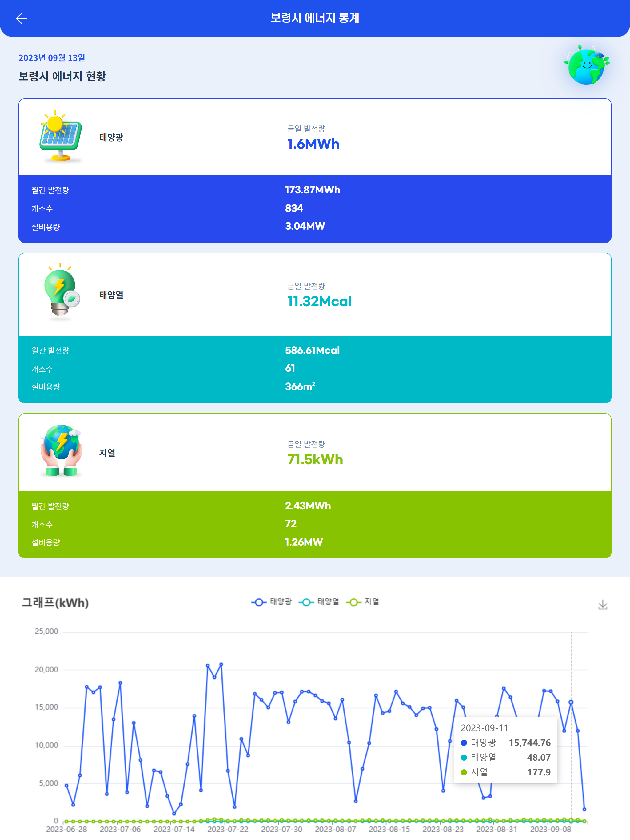The width and height of the screenshot is (630, 840).
Task: Toggle the 태양열 series in chart legend
Action: click(x=318, y=602)
